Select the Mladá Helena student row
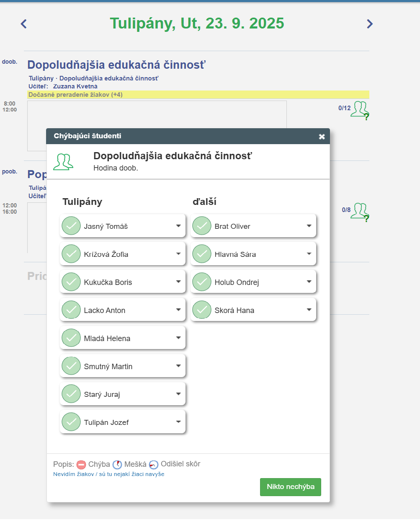 coord(122,338)
